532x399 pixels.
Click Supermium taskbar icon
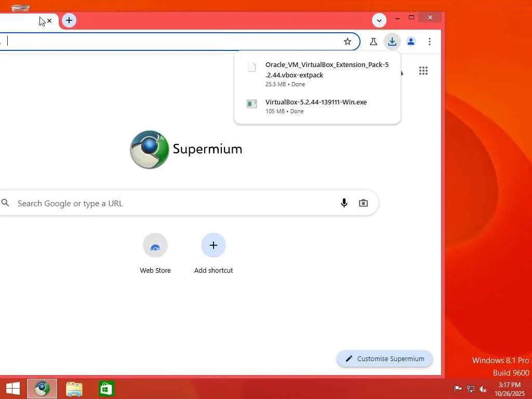click(42, 389)
